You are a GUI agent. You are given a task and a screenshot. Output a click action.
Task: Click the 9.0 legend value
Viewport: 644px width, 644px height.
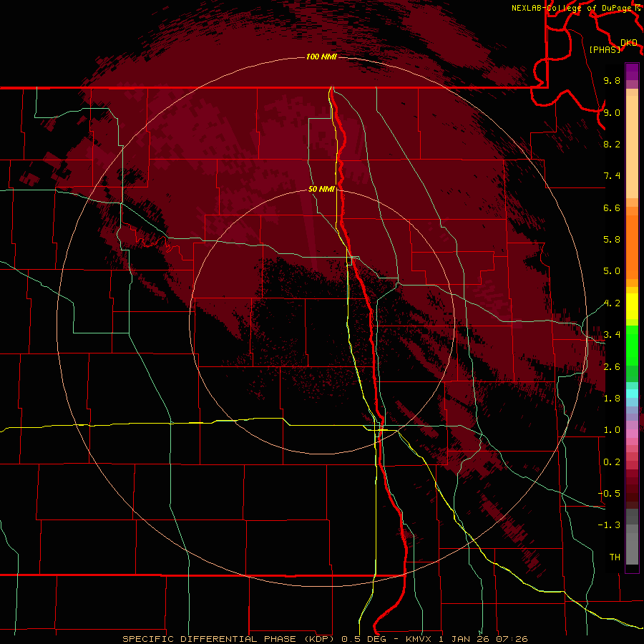[612, 112]
